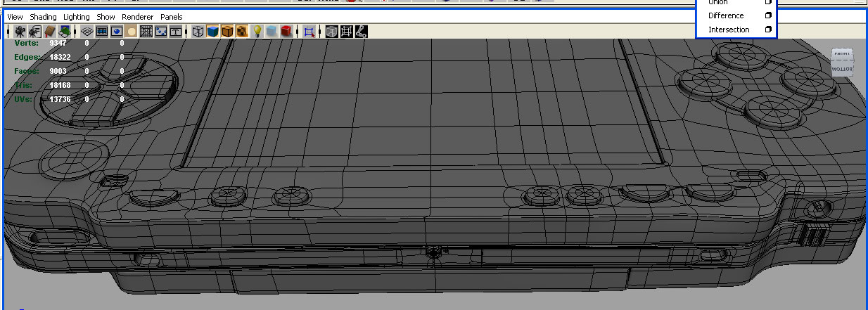Toggle the Safe Title icon

(x=175, y=32)
